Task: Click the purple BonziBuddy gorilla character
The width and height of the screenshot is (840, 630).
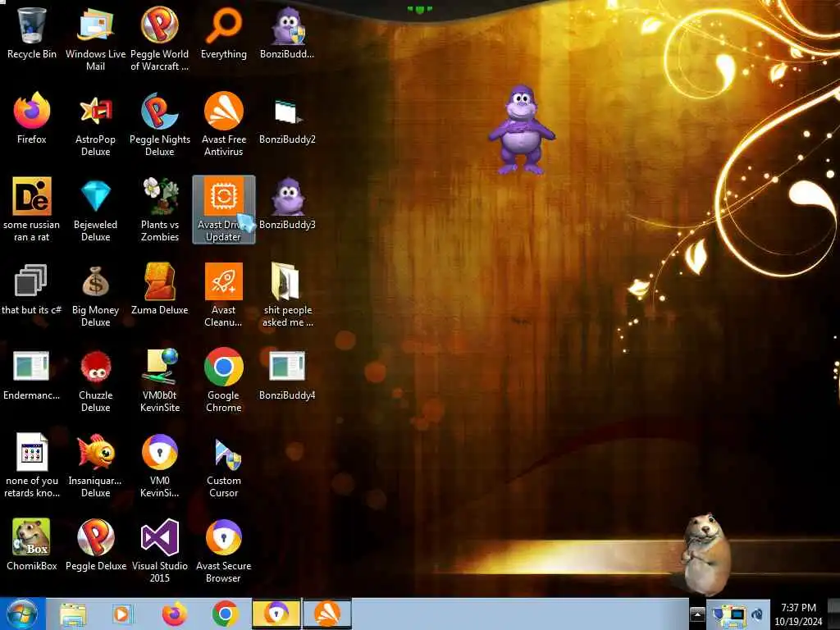Action: click(x=521, y=130)
